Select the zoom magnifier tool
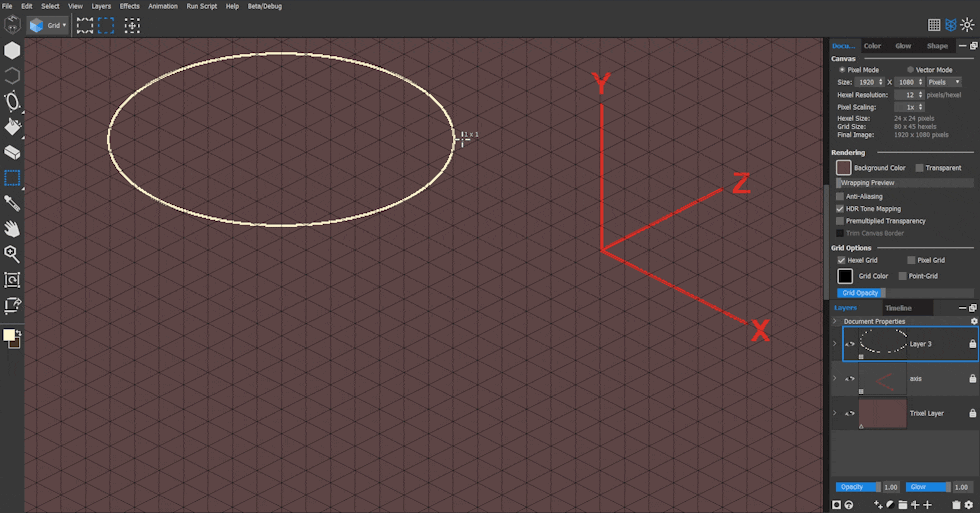 [x=12, y=254]
